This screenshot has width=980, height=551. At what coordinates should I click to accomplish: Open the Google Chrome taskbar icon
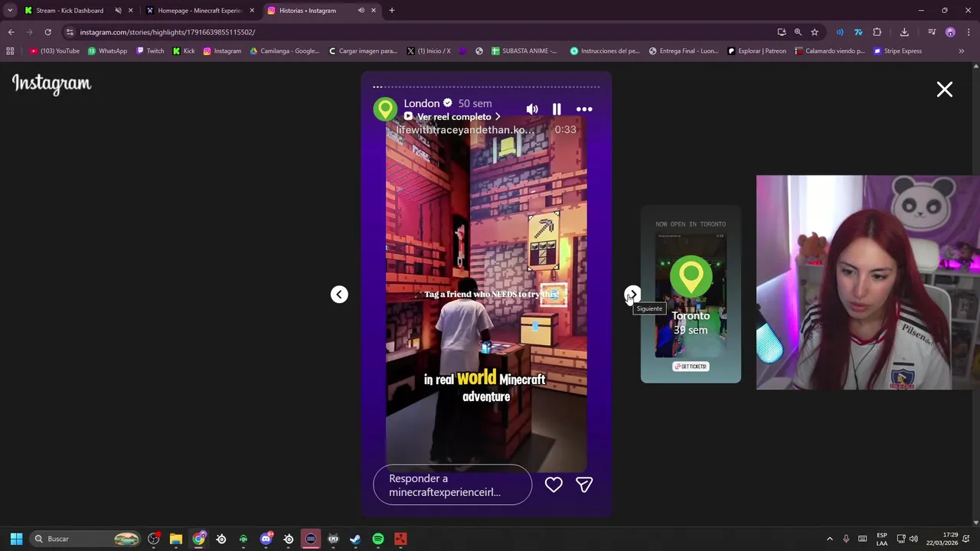(x=199, y=539)
